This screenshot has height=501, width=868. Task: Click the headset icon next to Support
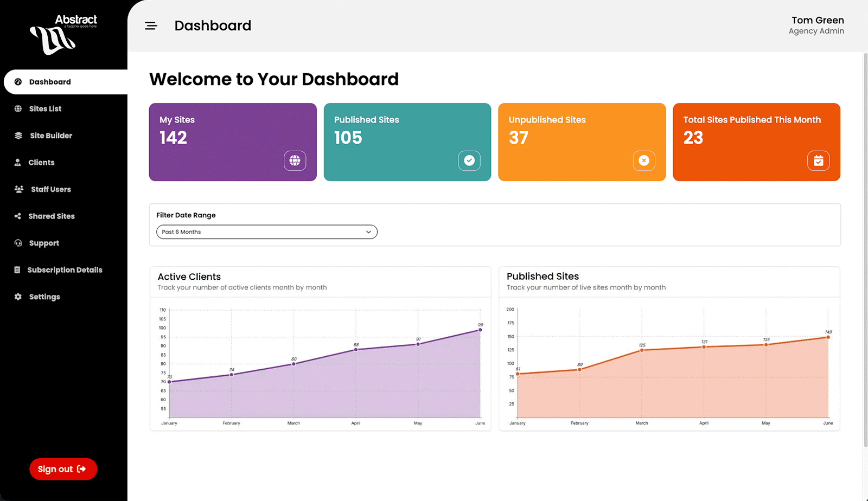18,243
